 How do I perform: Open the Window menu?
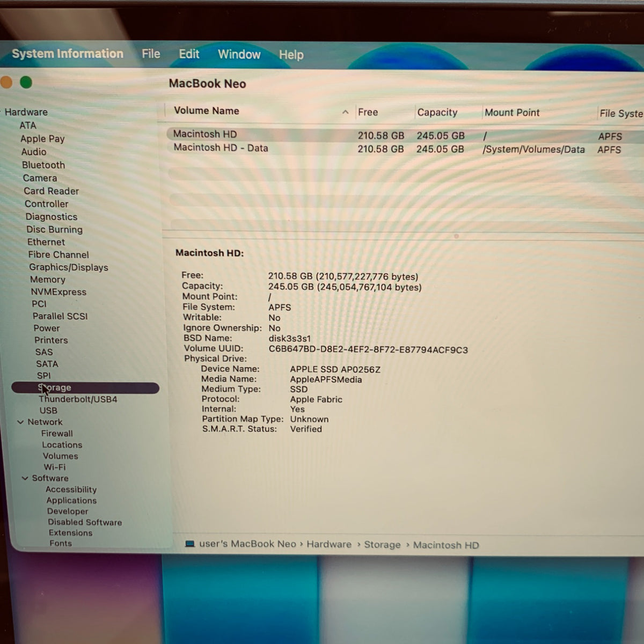coord(239,54)
